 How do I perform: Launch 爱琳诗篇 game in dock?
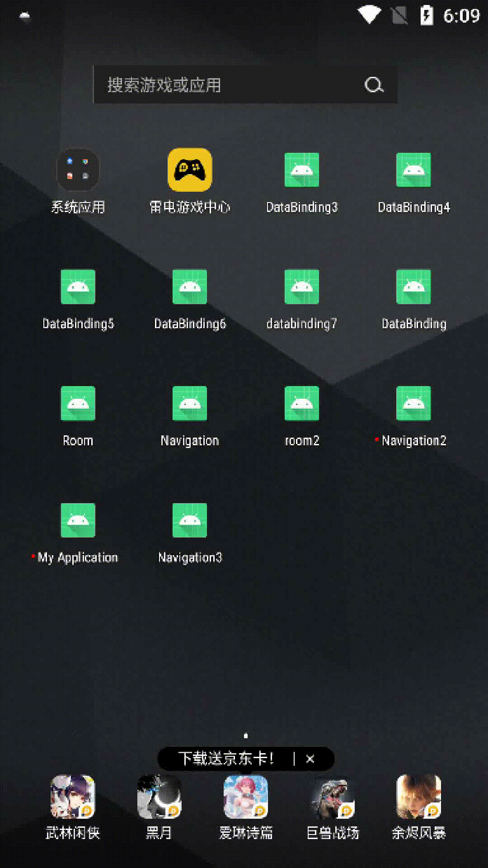pyautogui.click(x=246, y=797)
